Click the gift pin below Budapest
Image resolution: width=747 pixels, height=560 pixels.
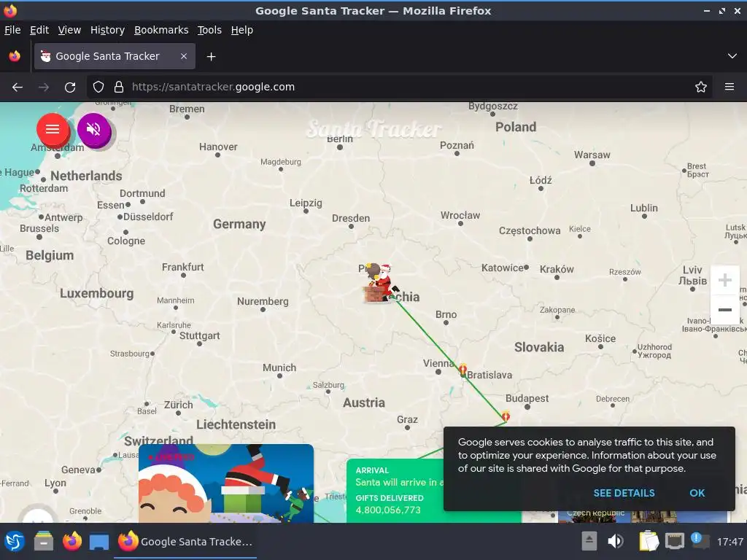click(x=506, y=416)
